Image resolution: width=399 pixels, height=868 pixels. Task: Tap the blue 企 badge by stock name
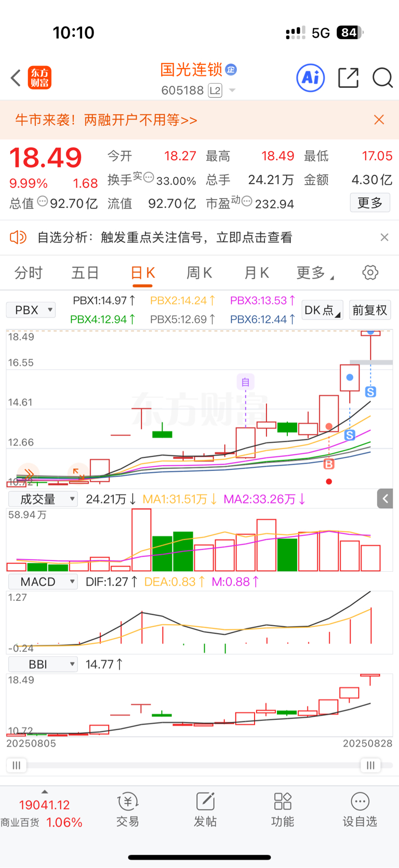click(x=231, y=69)
